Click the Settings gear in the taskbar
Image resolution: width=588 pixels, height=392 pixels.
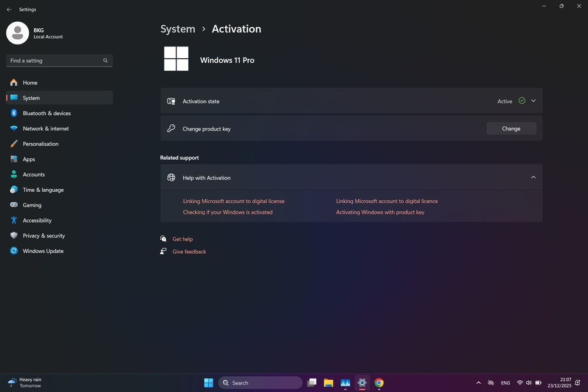(362, 383)
